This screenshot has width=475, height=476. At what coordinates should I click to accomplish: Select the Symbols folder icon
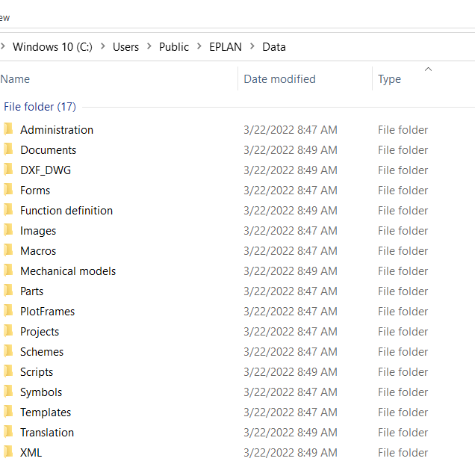(8, 392)
